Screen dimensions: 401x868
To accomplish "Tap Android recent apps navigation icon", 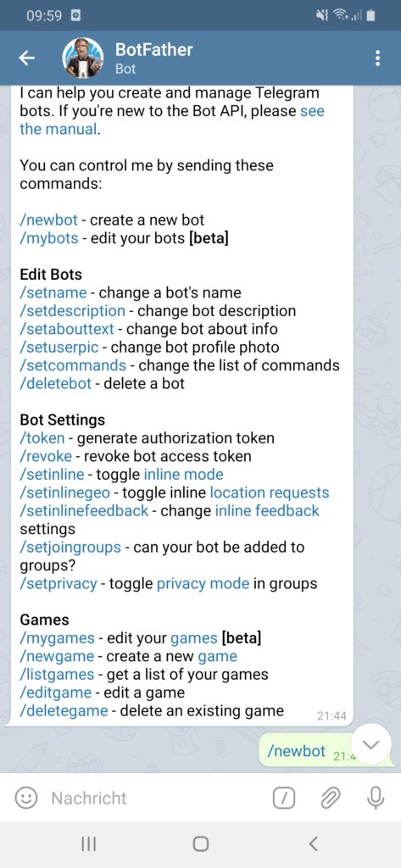I will pyautogui.click(x=89, y=843).
